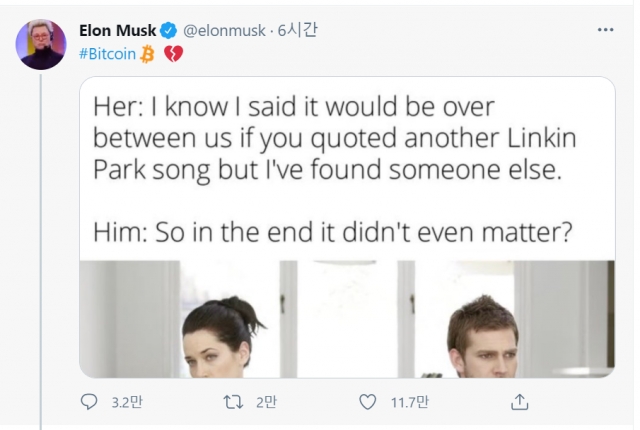Open the share tweet icon

(519, 402)
